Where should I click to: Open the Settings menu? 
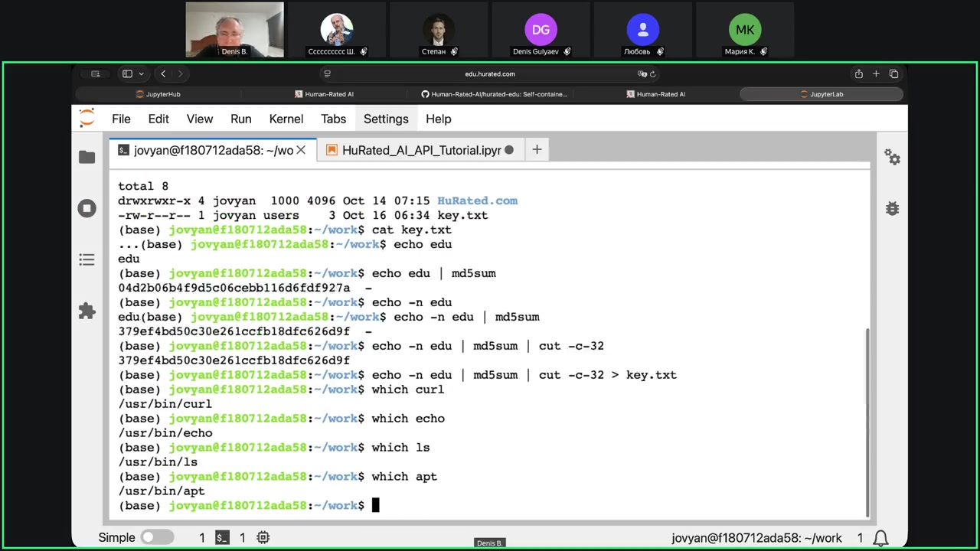(386, 119)
